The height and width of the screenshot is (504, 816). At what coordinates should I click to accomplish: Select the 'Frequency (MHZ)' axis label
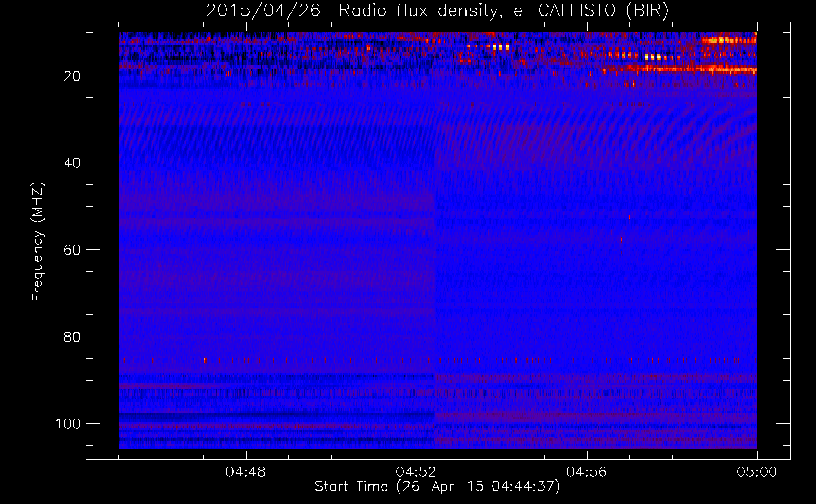coord(38,242)
